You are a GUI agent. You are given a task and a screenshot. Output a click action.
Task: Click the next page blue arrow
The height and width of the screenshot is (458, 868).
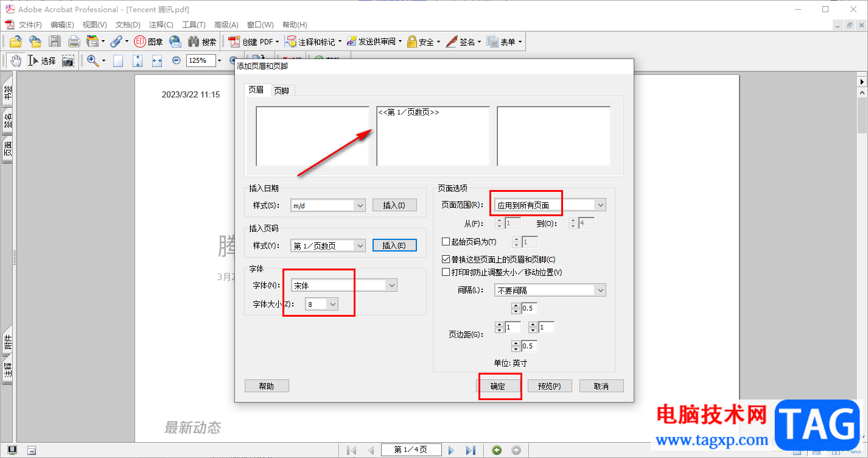(451, 450)
